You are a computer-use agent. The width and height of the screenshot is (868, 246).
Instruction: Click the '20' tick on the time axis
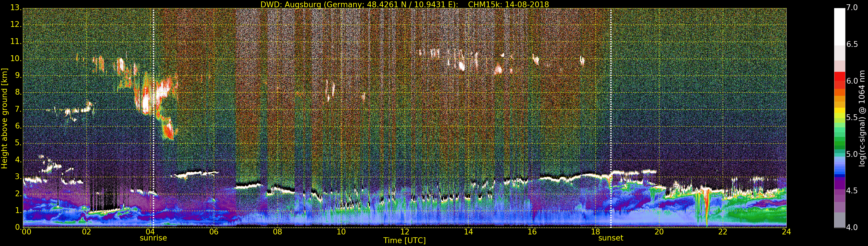(x=659, y=232)
